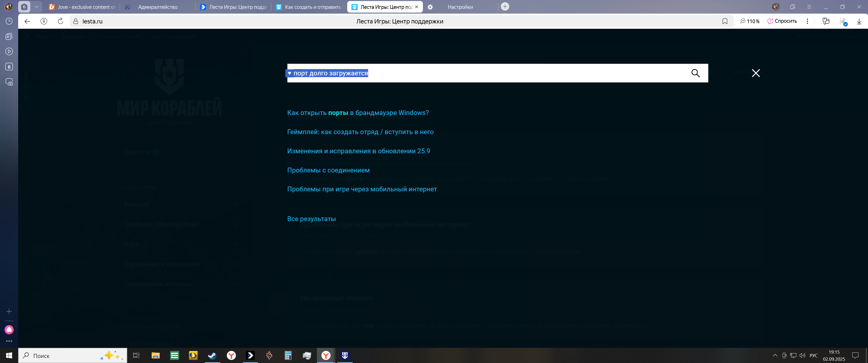Go back with browser back arrow
Screen dimensions: 868x363
coord(27,21)
